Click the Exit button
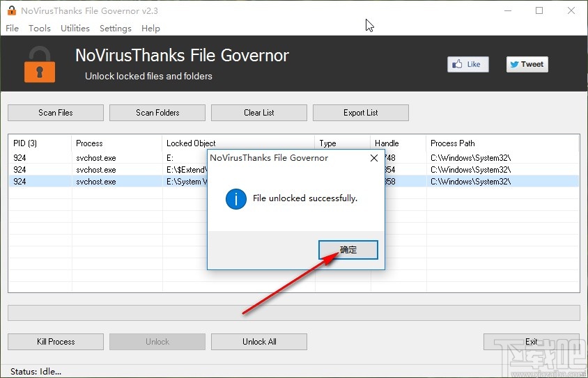This screenshot has width=588, height=378. coord(532,342)
